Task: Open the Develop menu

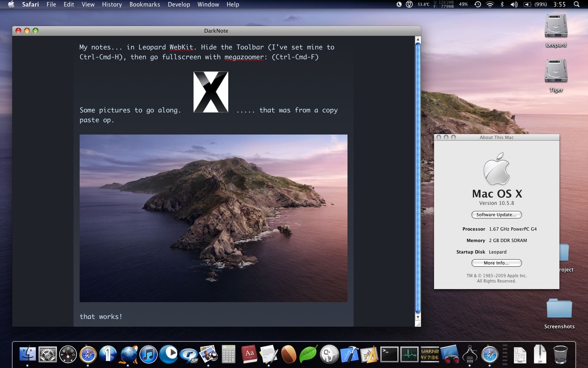Action: pos(179,4)
